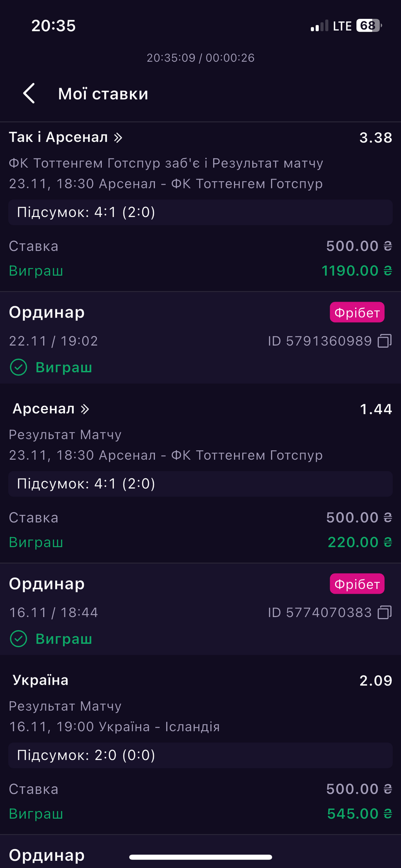
Task: Copy bet ID 5774070383
Action: click(x=384, y=612)
